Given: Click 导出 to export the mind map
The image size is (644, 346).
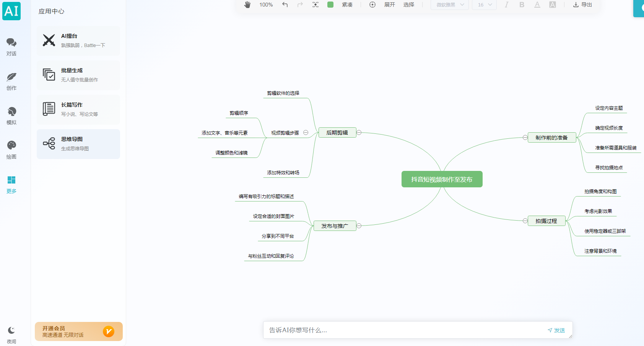Looking at the screenshot, I should [582, 5].
